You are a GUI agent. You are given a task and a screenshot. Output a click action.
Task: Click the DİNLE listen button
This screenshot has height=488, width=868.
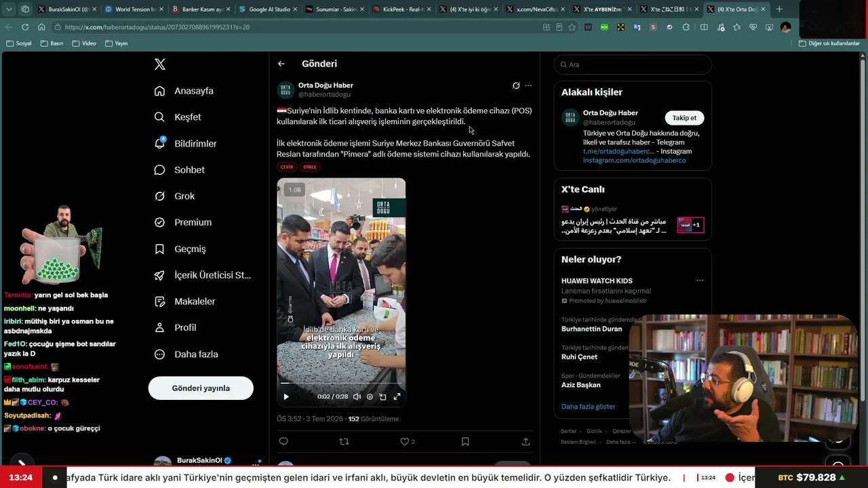click(309, 167)
